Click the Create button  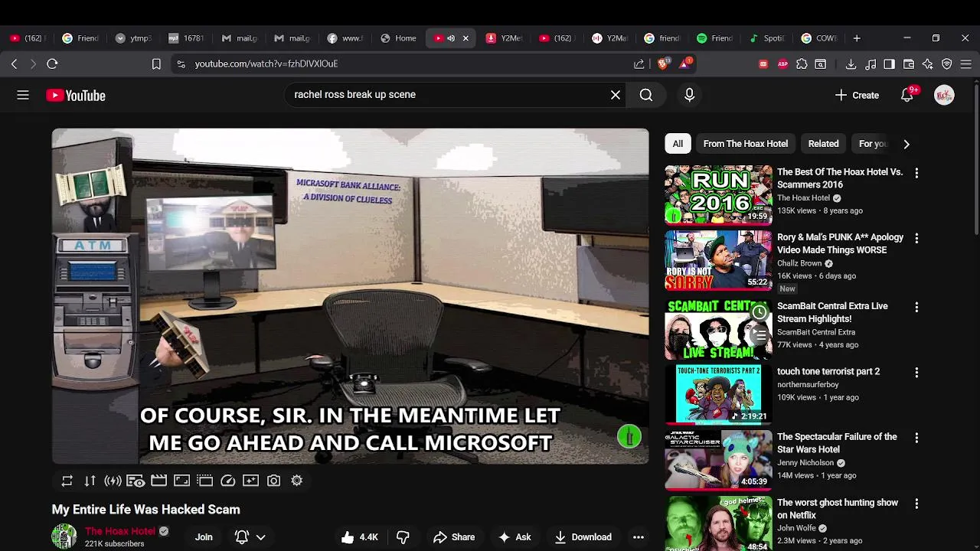pos(857,95)
